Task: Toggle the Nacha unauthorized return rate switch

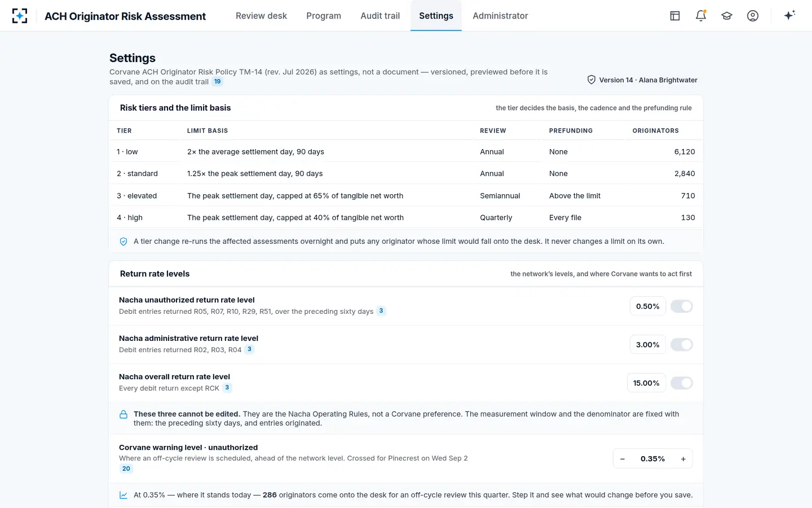Action: click(x=682, y=306)
